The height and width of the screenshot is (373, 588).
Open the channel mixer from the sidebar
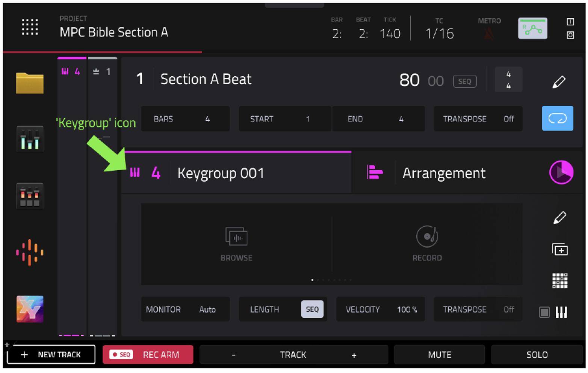click(30, 139)
